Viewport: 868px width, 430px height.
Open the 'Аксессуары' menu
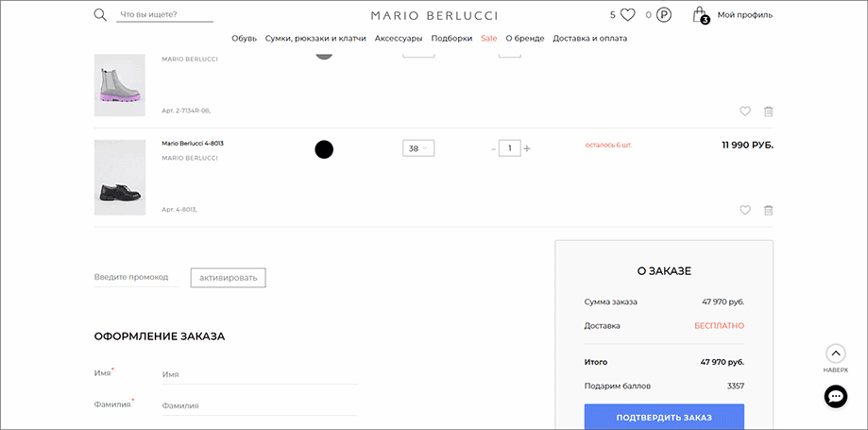click(x=399, y=38)
